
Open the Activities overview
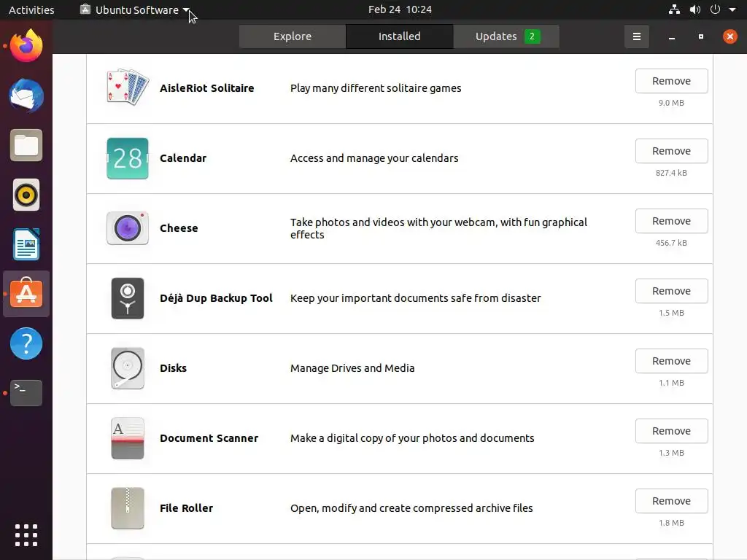tap(31, 10)
